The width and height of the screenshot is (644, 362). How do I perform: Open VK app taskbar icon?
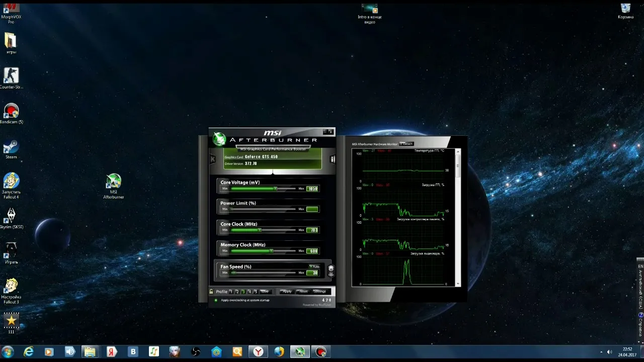(133, 352)
